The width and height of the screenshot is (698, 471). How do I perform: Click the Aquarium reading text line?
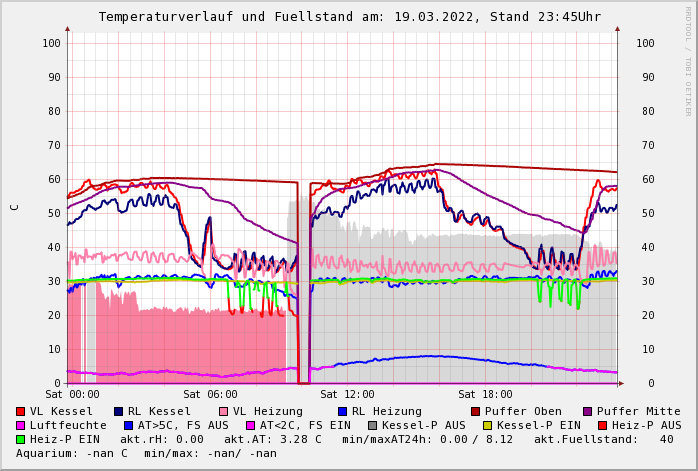pos(146,453)
